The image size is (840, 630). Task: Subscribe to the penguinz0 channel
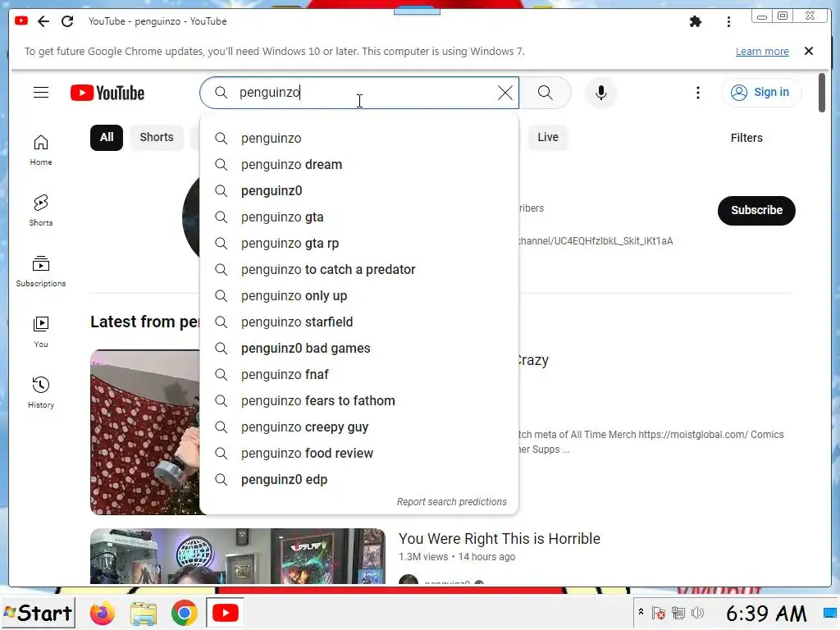pos(756,211)
